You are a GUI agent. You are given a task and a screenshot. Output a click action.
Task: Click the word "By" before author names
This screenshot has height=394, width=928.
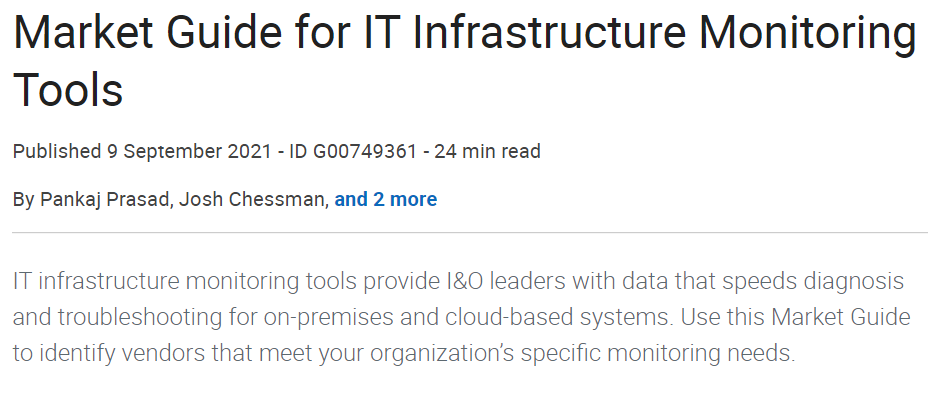click(x=24, y=199)
